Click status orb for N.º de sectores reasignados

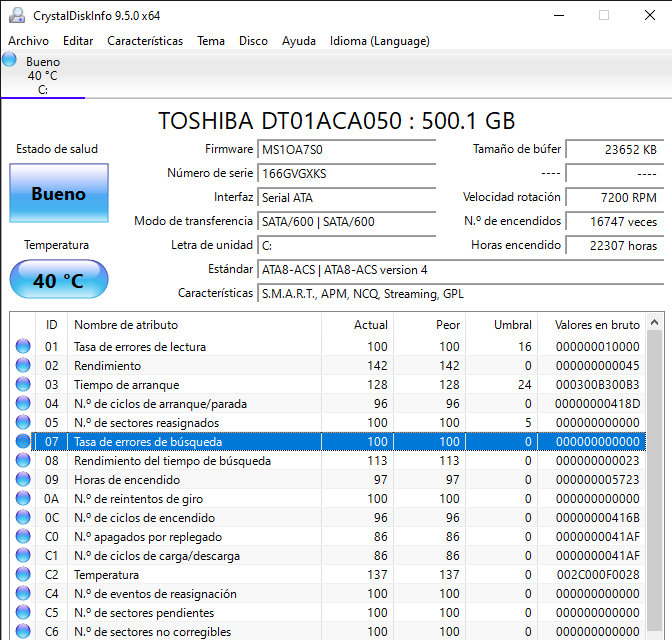point(22,423)
